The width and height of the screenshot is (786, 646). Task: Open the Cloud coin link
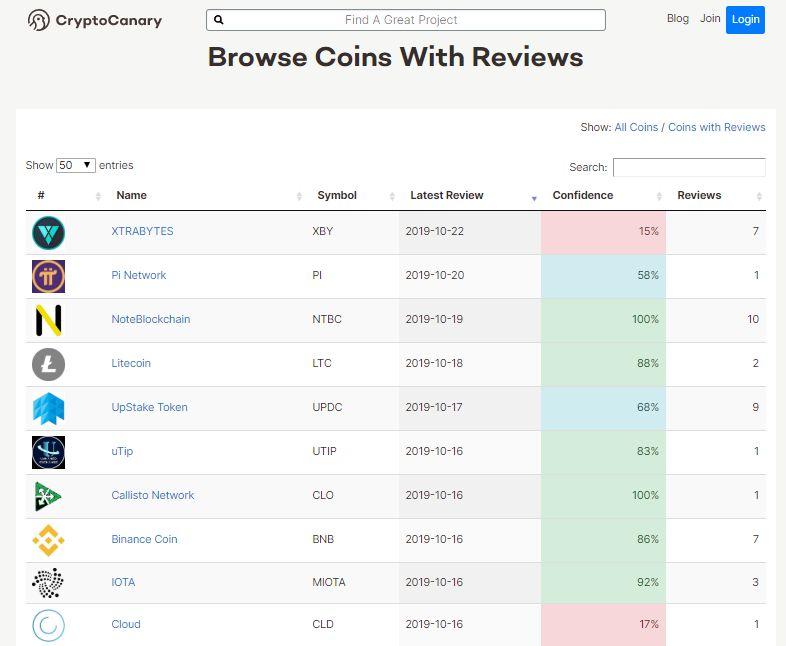(x=126, y=624)
